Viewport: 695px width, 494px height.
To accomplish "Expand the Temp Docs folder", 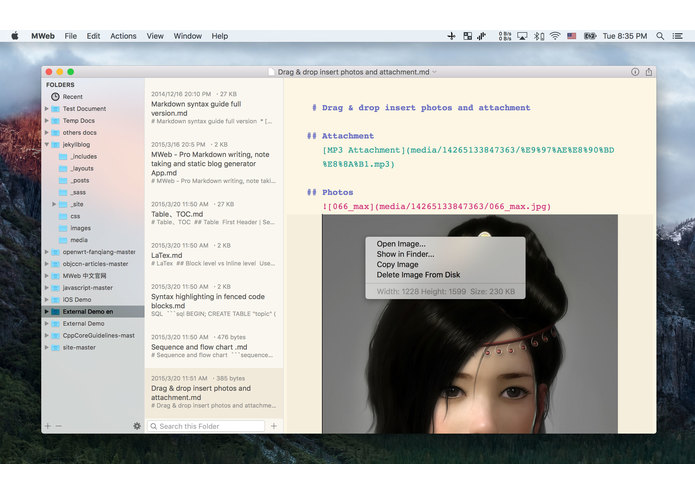I will tap(47, 121).
